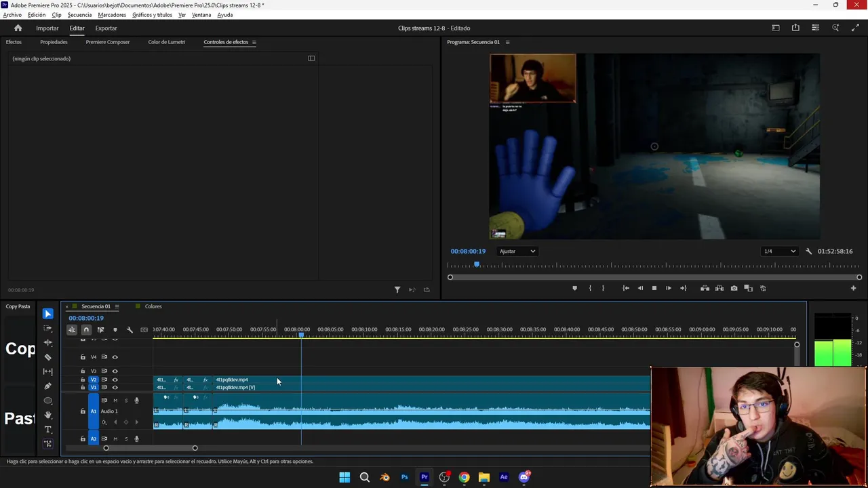Select the Slip tool
Screen dimensions: 868x488
(47, 371)
